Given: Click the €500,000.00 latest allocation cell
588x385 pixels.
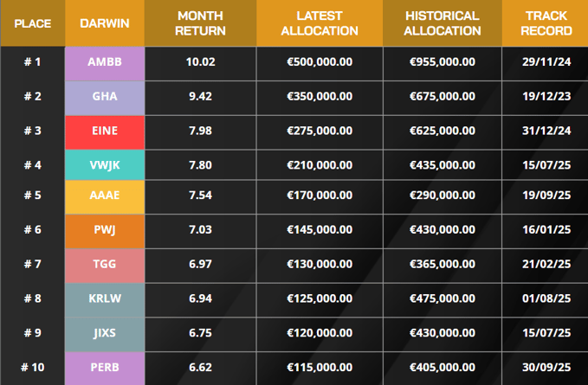Looking at the screenshot, I should [320, 61].
